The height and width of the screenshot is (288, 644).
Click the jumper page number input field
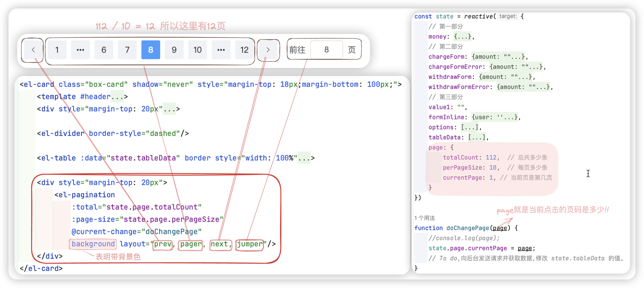[326, 50]
